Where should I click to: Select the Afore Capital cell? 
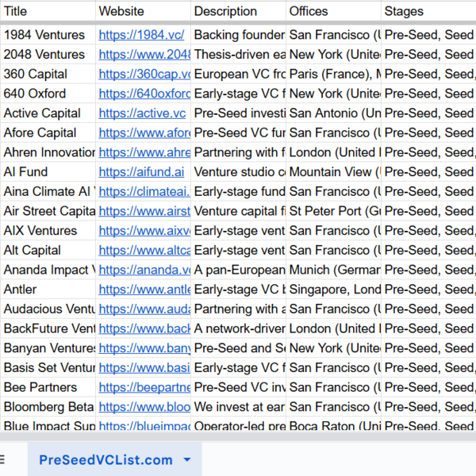point(48,132)
